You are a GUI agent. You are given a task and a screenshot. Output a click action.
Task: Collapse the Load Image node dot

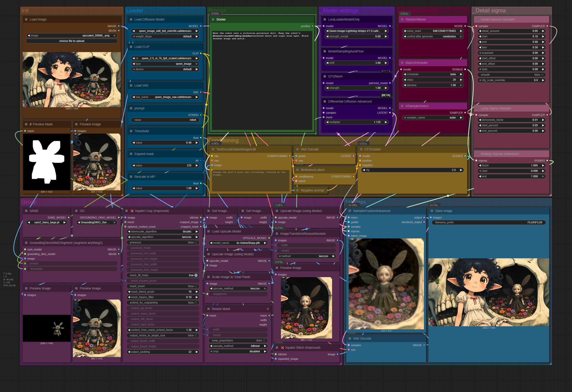coord(26,19)
